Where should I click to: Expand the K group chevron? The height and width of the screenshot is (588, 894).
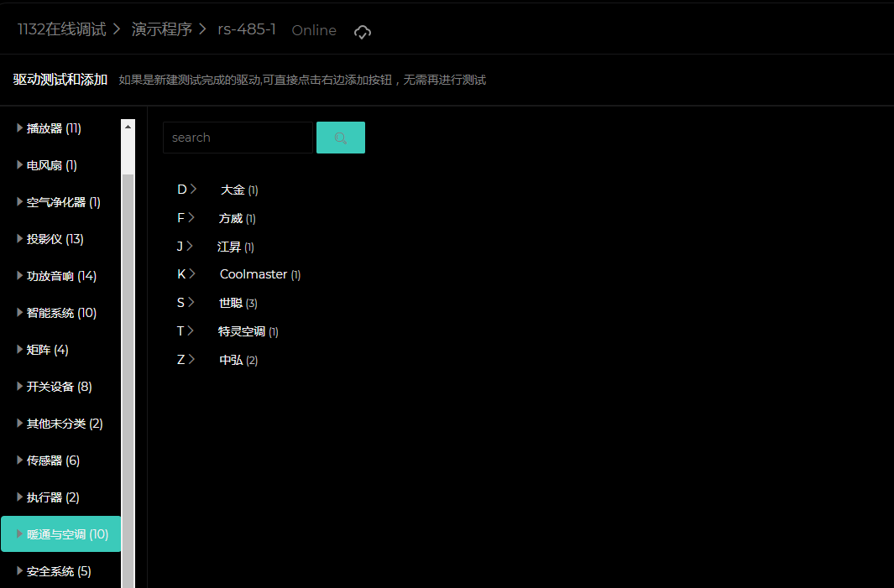click(193, 274)
